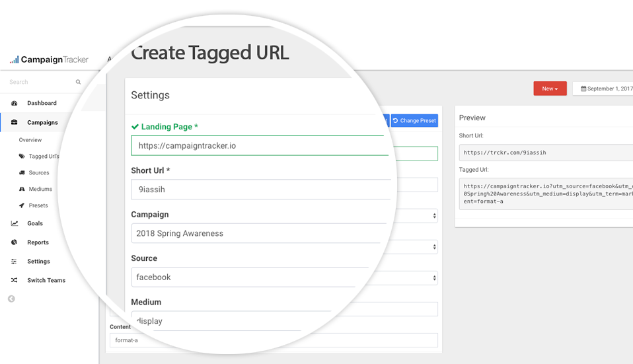Click the Content field with format-a

tap(274, 340)
